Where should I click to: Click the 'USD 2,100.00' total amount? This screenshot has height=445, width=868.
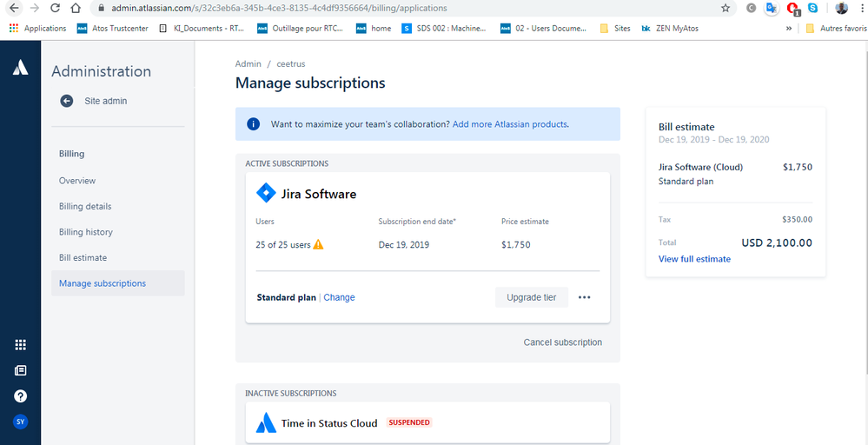point(777,242)
